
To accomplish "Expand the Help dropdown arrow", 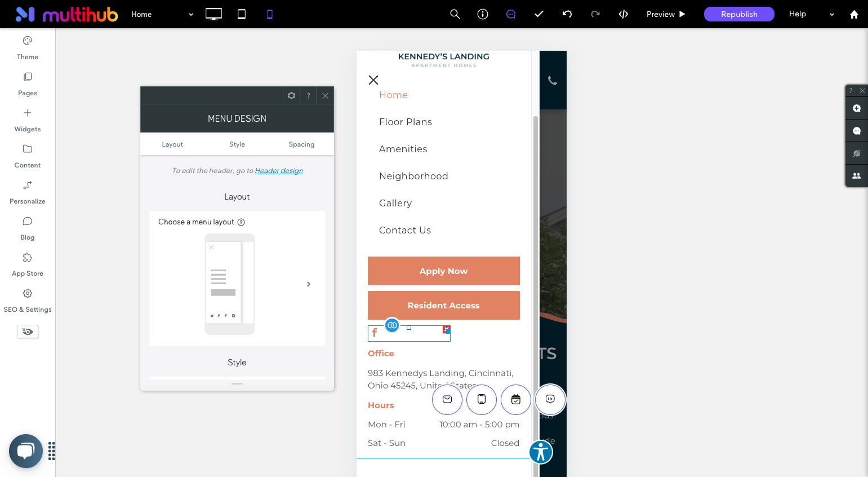I will click(832, 15).
